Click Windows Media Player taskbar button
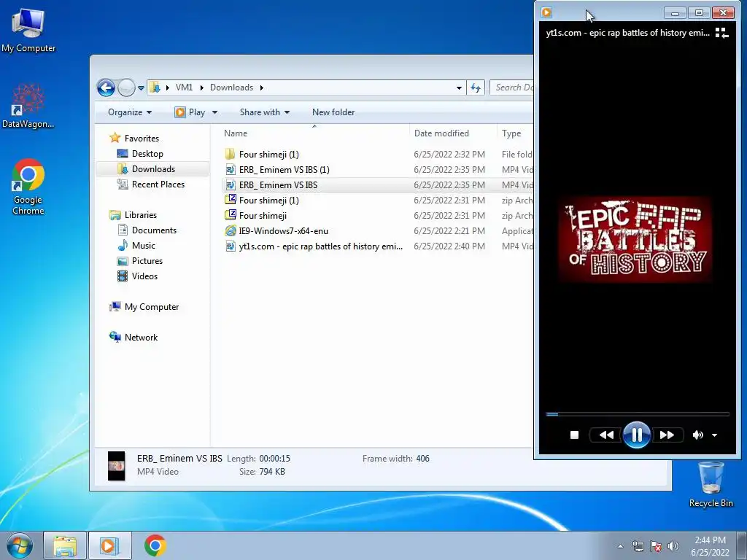This screenshot has width=747, height=560. pos(109,545)
